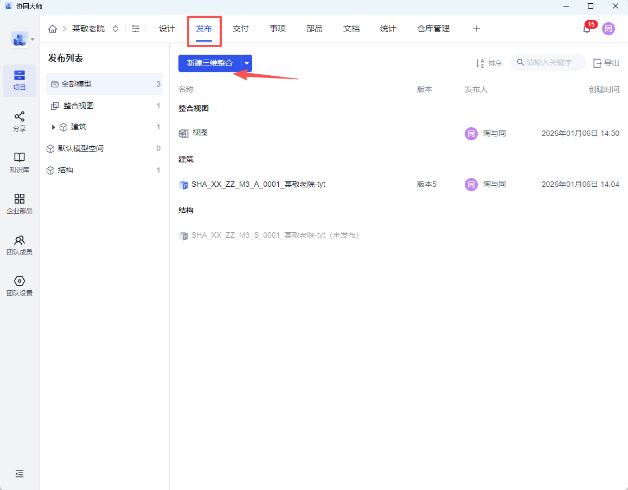Open the 企业部品 grid icon in sidebar

20,203
